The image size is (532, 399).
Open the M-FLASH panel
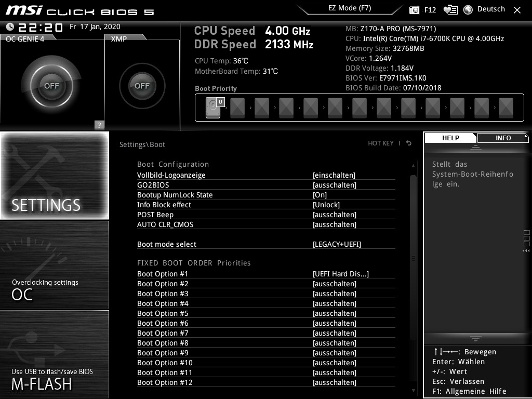pos(55,354)
